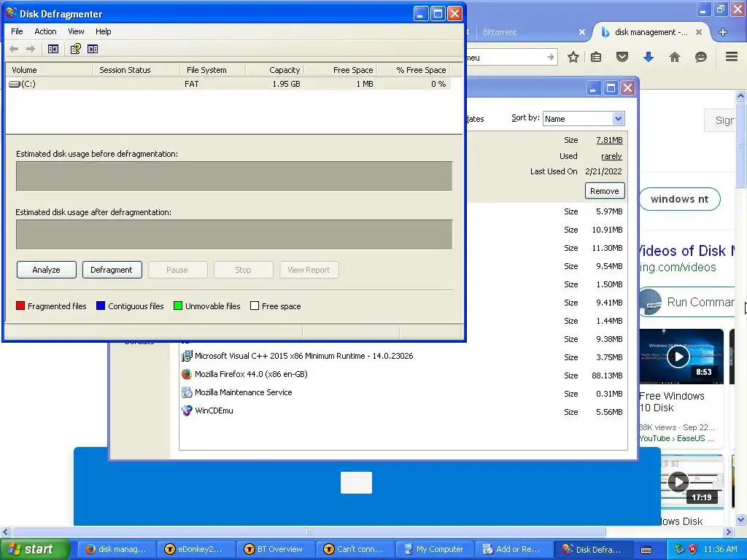
Task: Open the Sort by Name dropdown
Action: point(618,119)
